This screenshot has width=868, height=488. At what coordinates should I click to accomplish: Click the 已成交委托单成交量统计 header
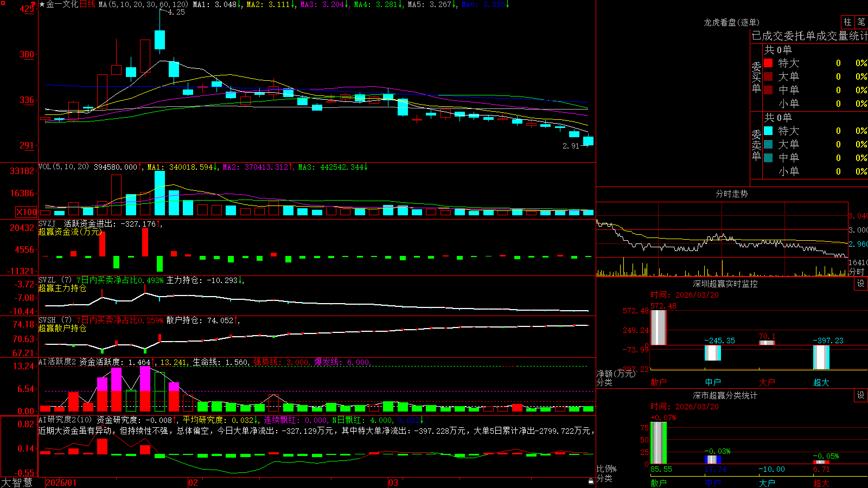(x=809, y=36)
